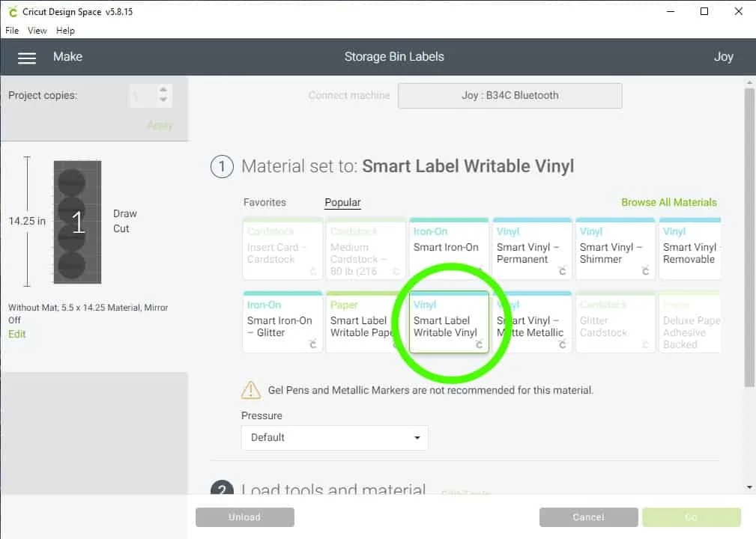
Task: Select Insert Card Cardstock material
Action: (x=282, y=249)
